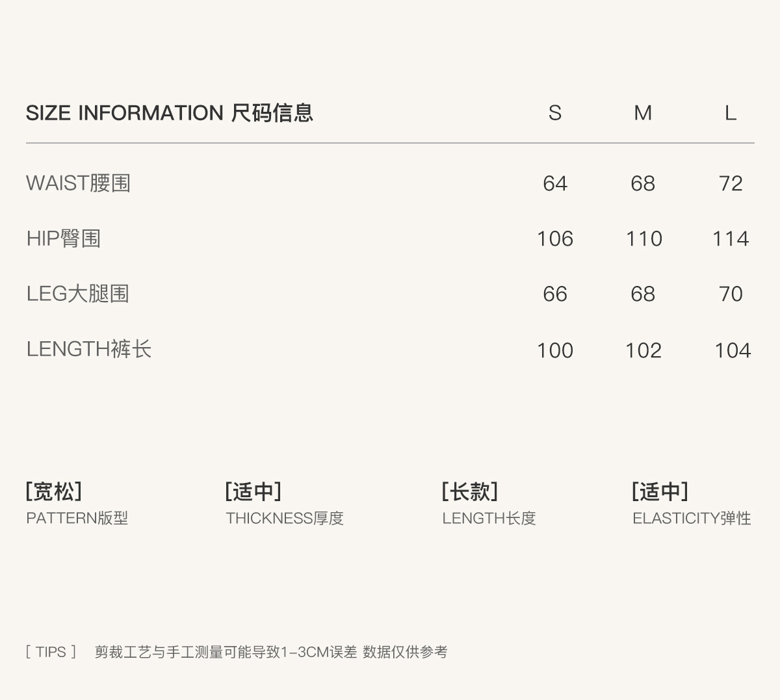Click the [宽松] pattern attribute
This screenshot has height=700, width=780.
(x=54, y=491)
